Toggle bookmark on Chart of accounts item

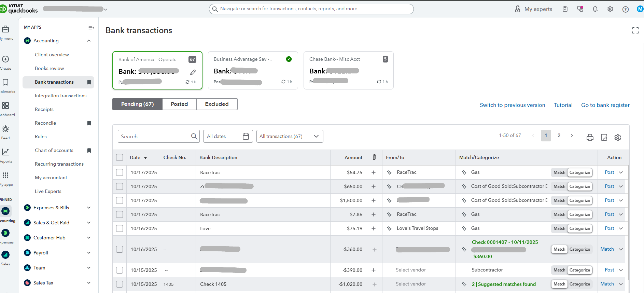point(89,150)
